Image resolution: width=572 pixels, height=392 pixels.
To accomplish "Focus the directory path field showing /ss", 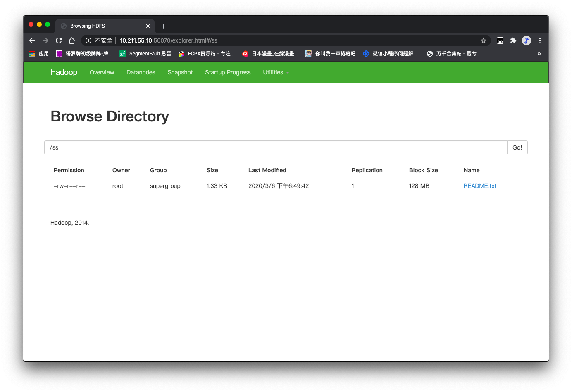I will coord(276,147).
